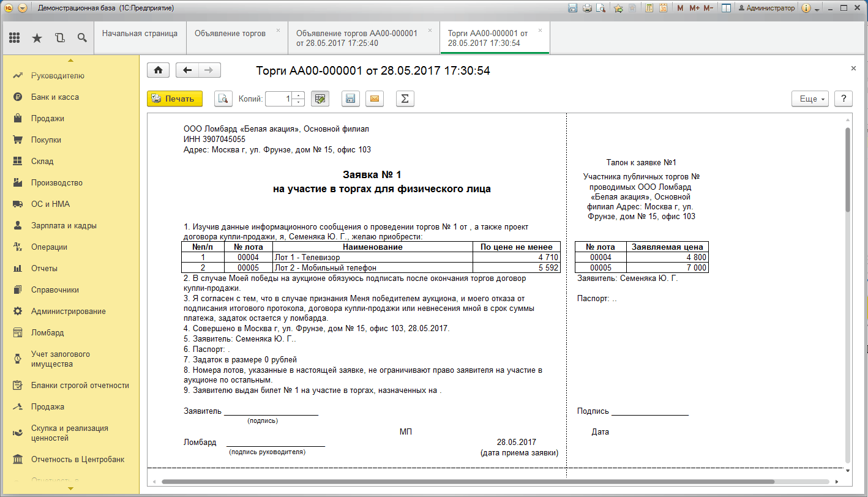Click the Печать button

(x=174, y=99)
